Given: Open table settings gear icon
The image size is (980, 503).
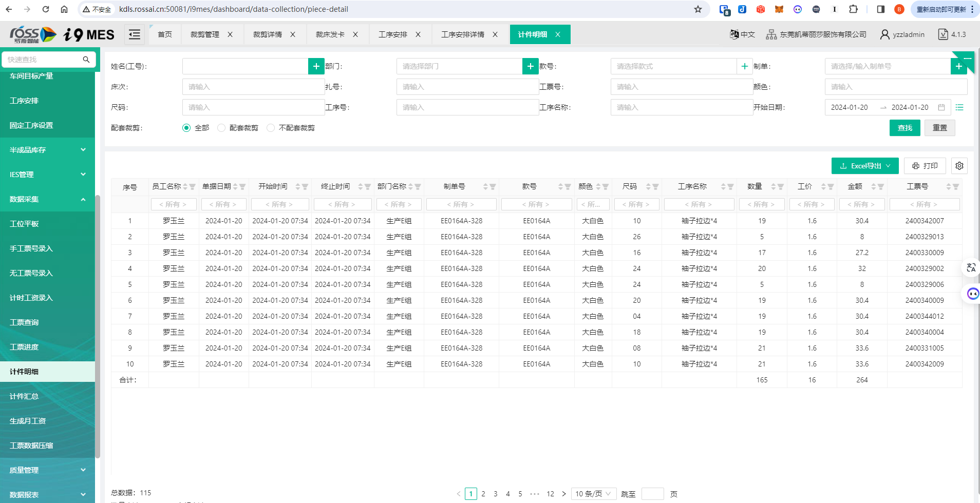Looking at the screenshot, I should point(959,166).
